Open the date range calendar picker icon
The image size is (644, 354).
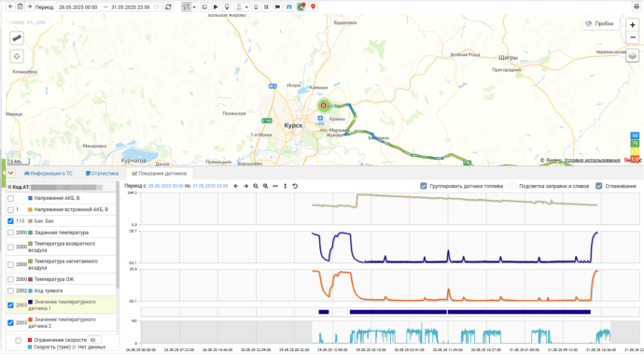pos(156,7)
